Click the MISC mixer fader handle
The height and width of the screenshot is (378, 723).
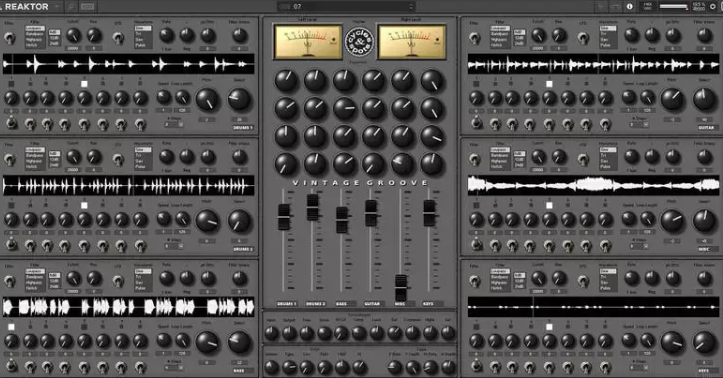click(401, 288)
